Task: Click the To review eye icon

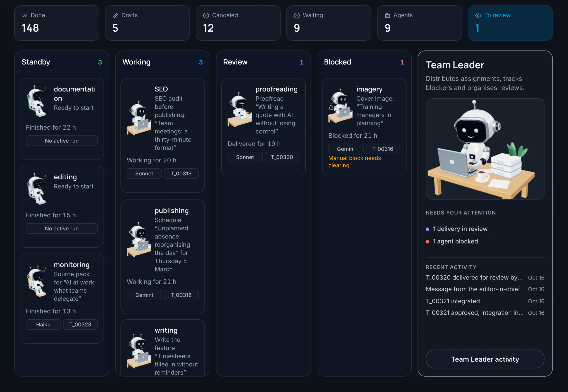Action: (478, 15)
